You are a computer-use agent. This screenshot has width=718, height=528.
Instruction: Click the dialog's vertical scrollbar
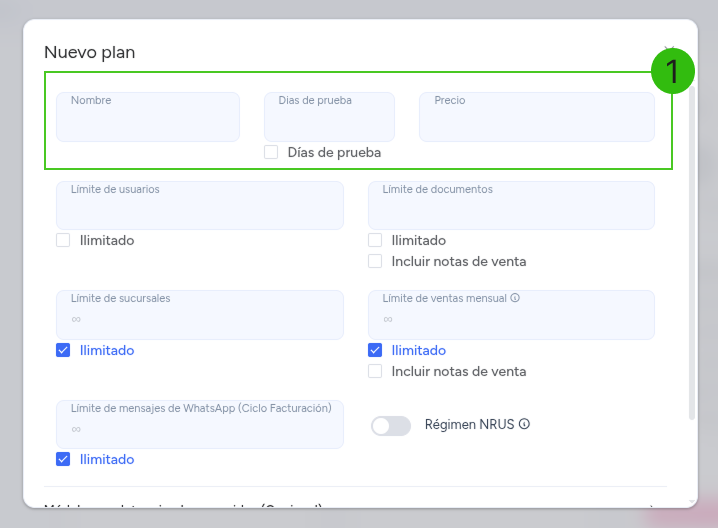pos(692,252)
